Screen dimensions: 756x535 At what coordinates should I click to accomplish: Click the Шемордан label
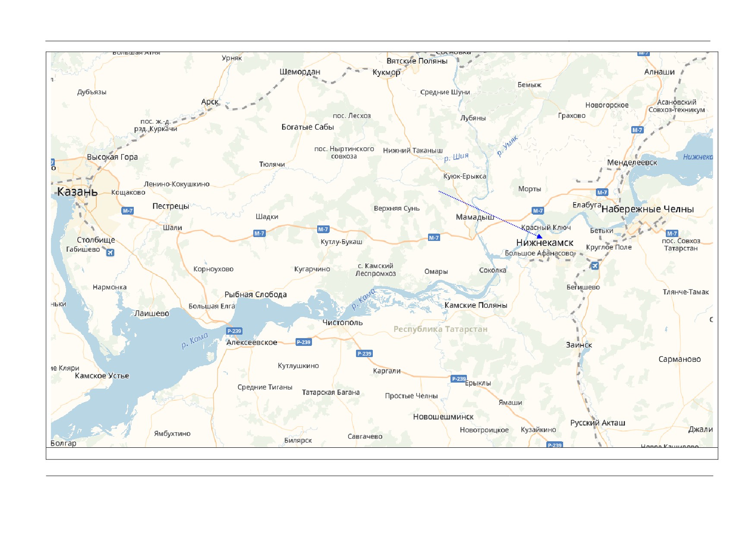[300, 72]
